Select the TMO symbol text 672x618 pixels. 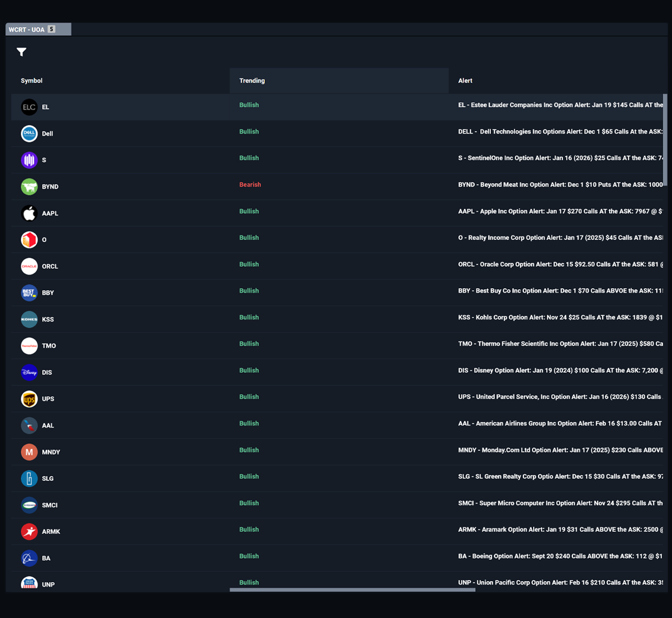(x=49, y=346)
